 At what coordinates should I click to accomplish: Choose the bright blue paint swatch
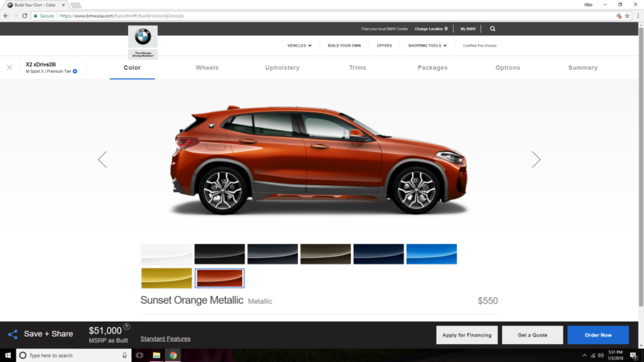(431, 254)
